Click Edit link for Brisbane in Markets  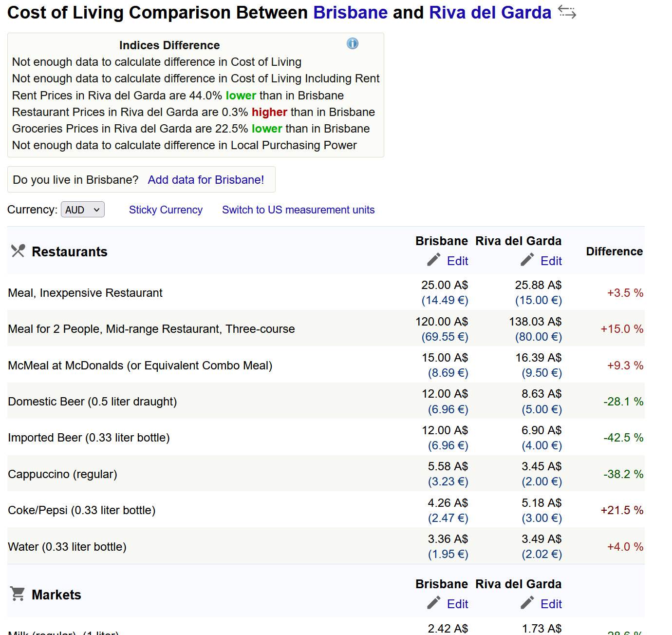pyautogui.click(x=457, y=604)
